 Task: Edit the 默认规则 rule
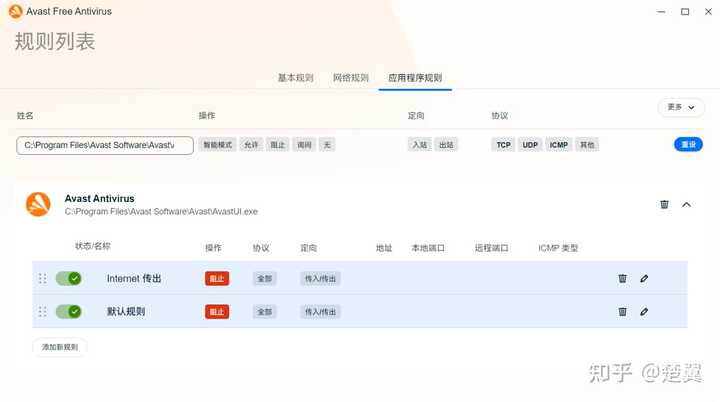point(644,311)
